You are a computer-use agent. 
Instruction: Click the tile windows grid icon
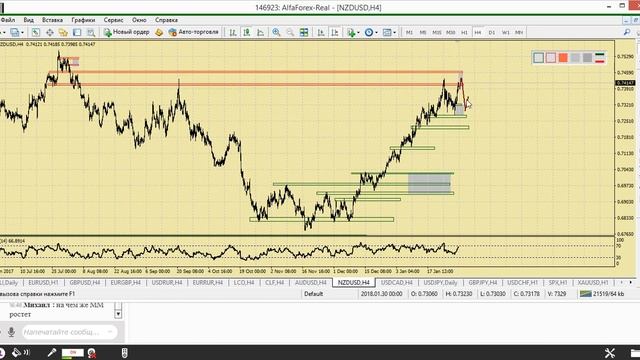click(x=304, y=32)
